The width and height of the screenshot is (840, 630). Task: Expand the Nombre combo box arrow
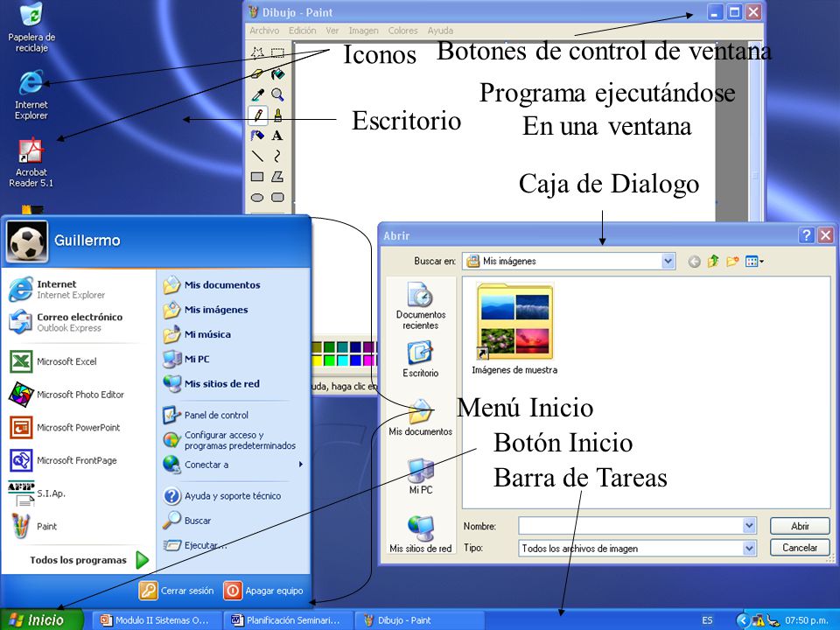pos(749,526)
